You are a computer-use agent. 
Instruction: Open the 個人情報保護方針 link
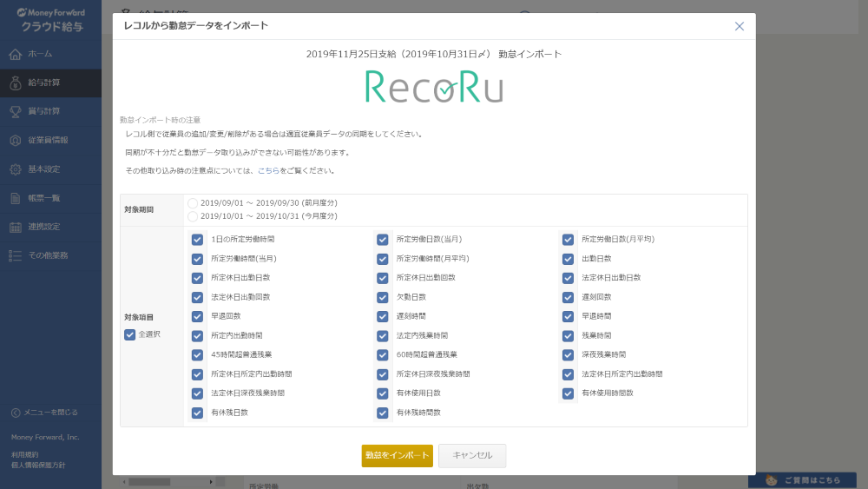(x=38, y=466)
